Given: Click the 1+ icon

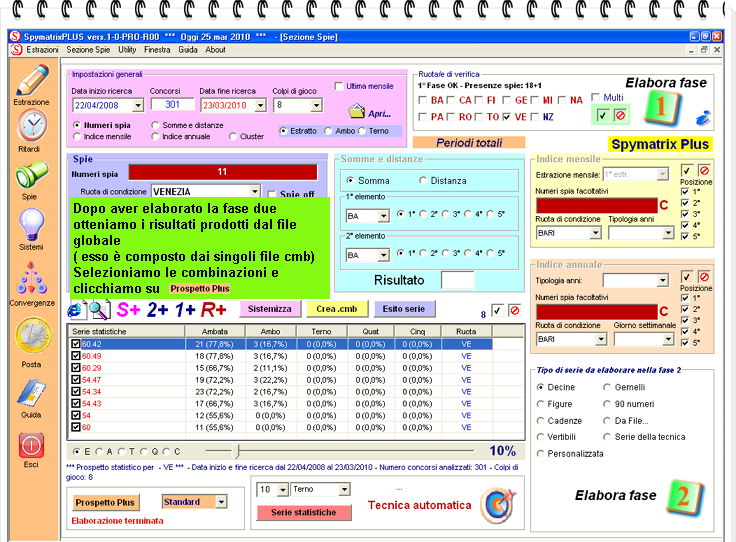Looking at the screenshot, I should tap(185, 310).
